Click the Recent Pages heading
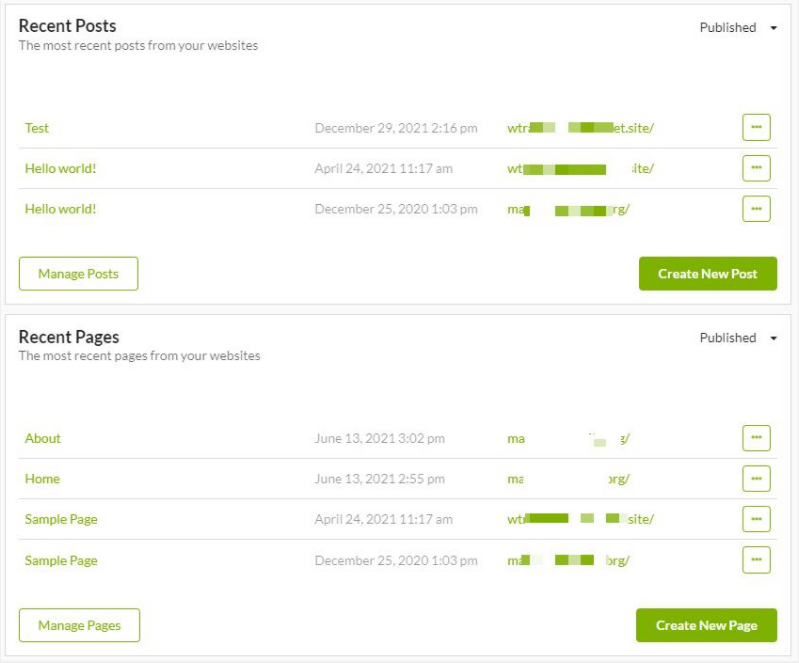Image resolution: width=799 pixels, height=663 pixels. click(x=69, y=337)
